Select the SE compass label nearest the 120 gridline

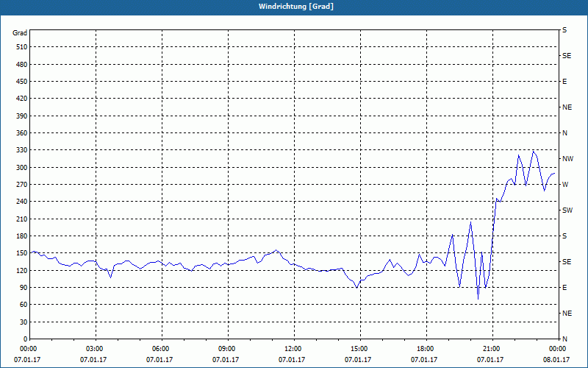tap(567, 262)
